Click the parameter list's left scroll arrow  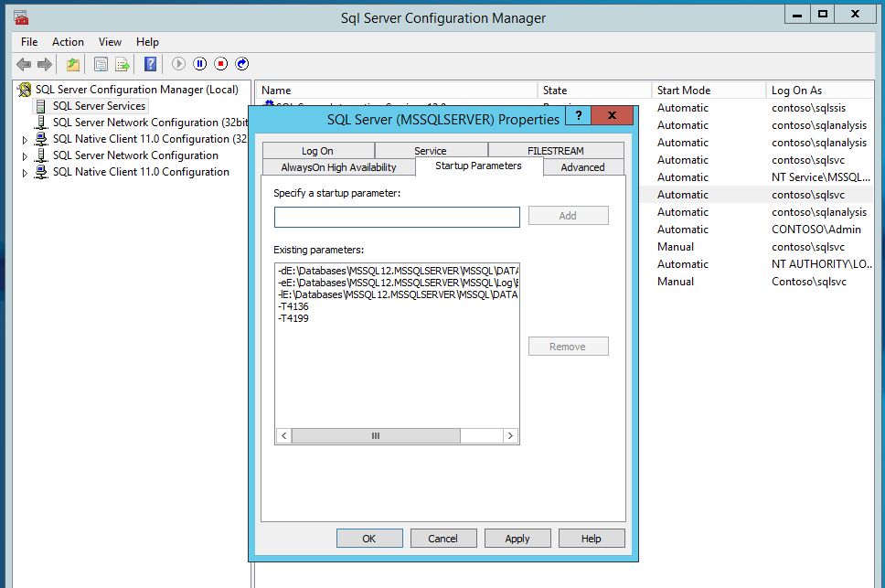(284, 435)
